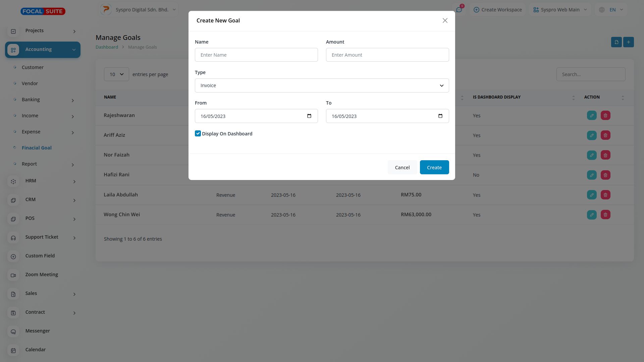Click the plus add goal icon button

628,42
